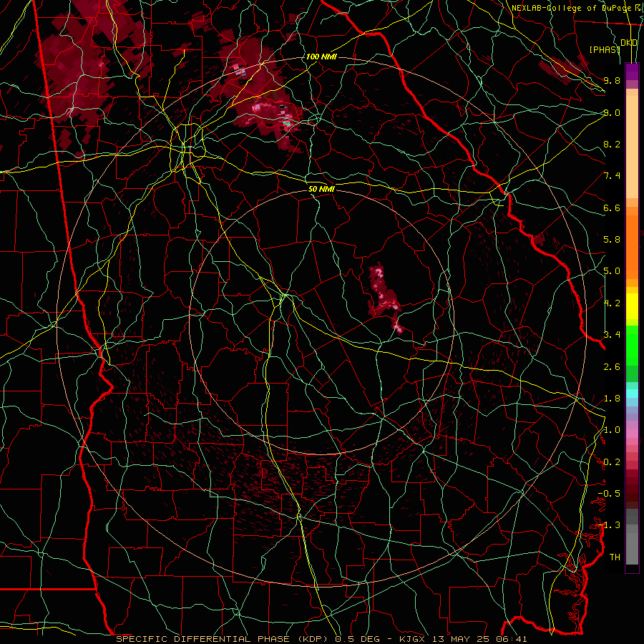Click the bright yellow segment of the color scale

click(x=632, y=306)
